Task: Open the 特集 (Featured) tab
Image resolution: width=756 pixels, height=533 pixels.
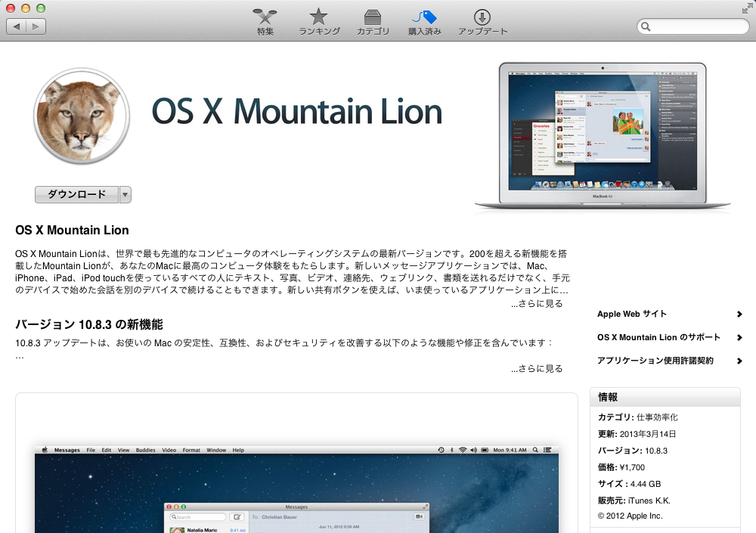Action: coord(265,22)
